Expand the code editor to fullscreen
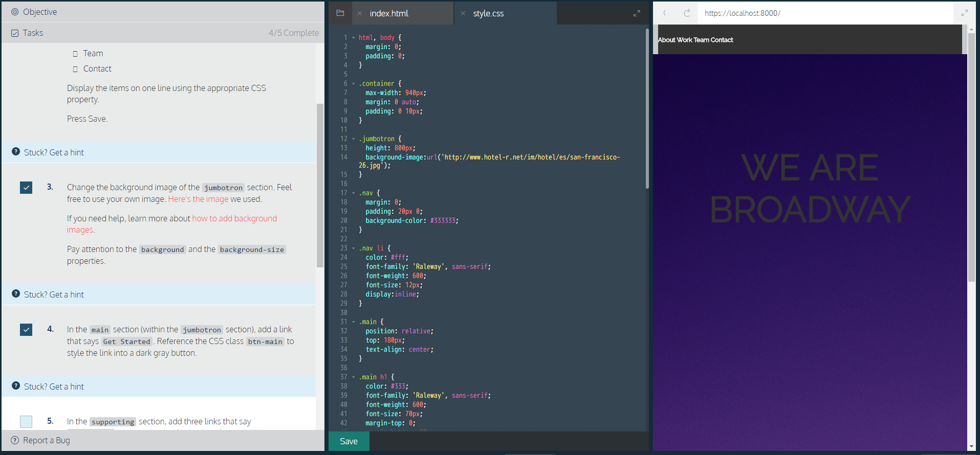980x455 pixels. pos(637,13)
